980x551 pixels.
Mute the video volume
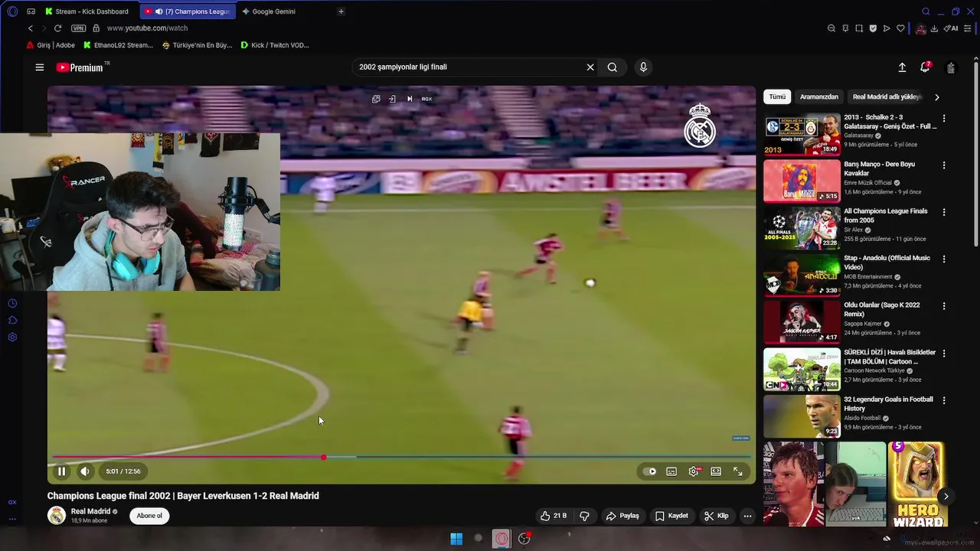[85, 471]
